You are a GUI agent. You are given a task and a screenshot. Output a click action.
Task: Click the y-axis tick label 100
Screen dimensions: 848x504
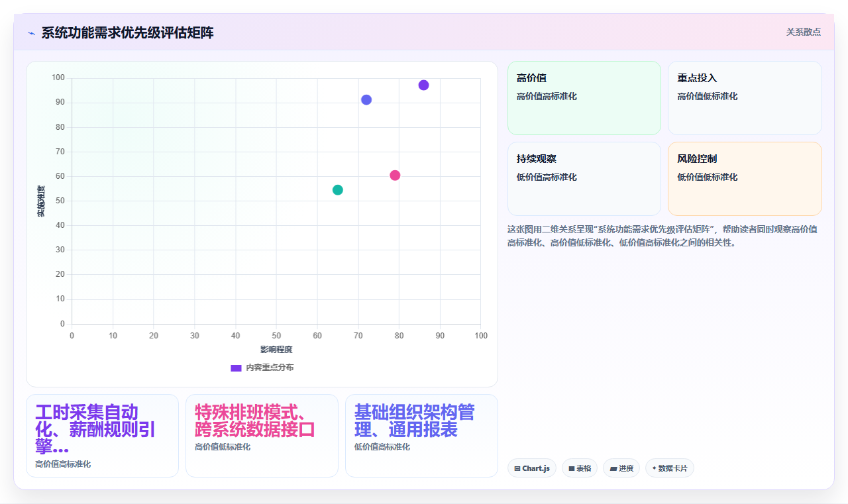click(58, 77)
